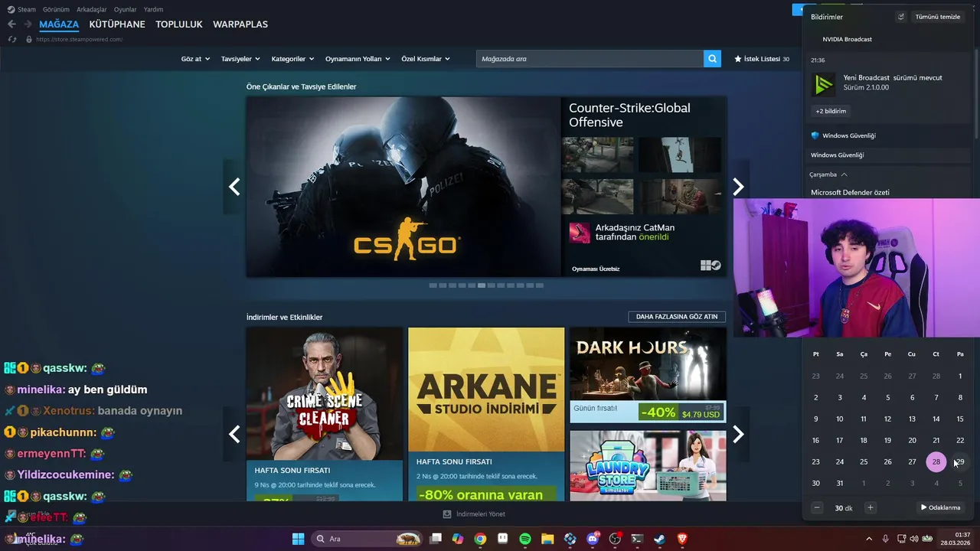Viewport: 980px width, 551px height.
Task: Open the İstek Listesi wishlist
Action: click(x=761, y=59)
